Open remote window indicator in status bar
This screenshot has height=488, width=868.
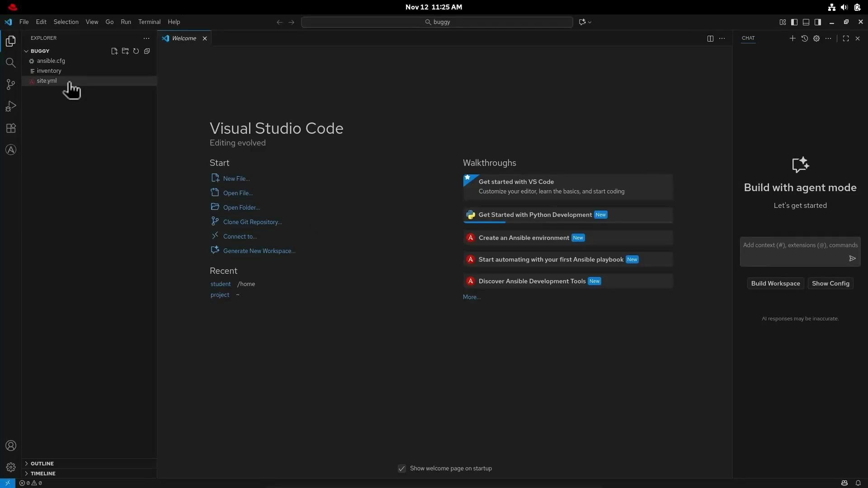[8, 483]
